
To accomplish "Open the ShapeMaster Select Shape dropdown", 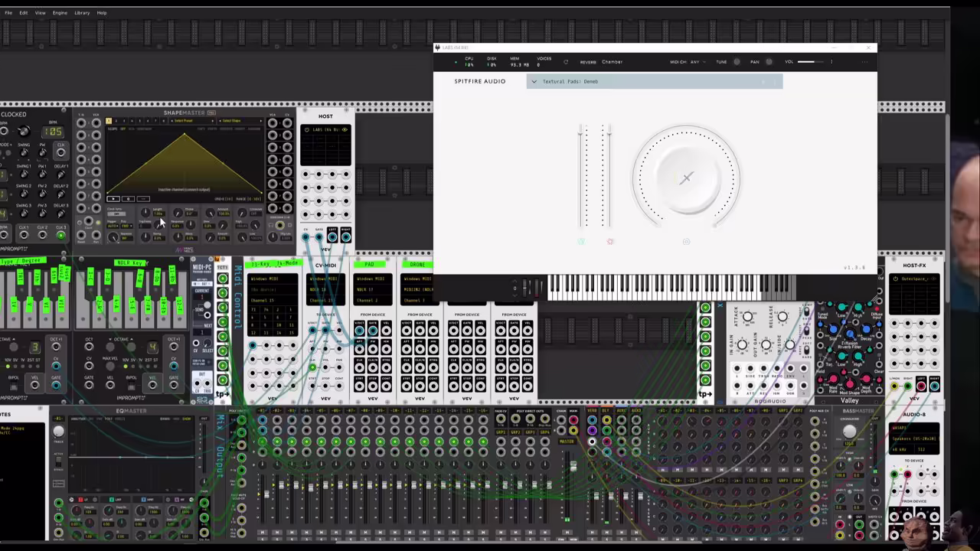I will (240, 121).
